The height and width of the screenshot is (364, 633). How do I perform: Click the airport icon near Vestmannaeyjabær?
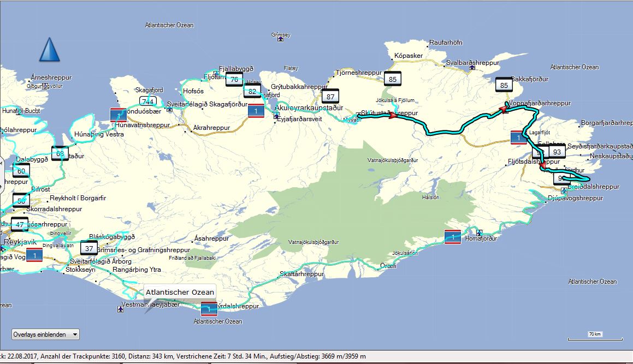coord(120,309)
